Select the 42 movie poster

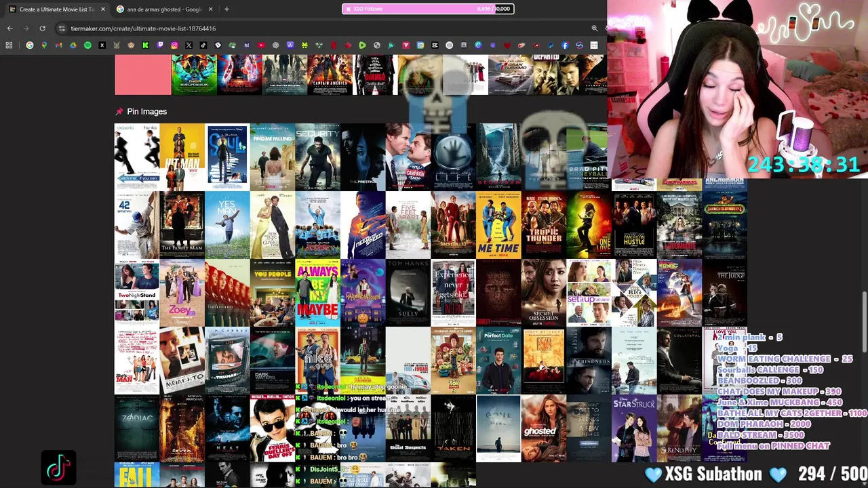click(x=137, y=225)
